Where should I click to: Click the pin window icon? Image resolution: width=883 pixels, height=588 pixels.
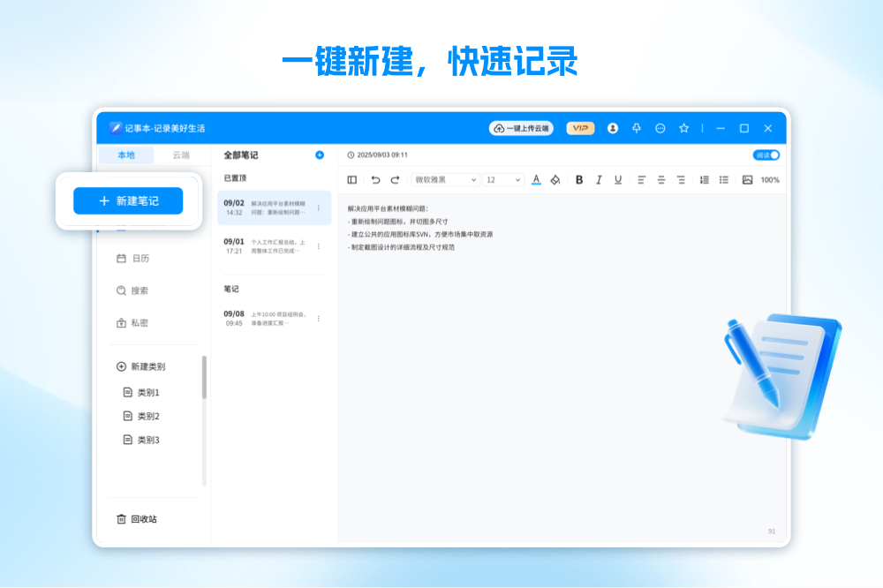point(637,128)
